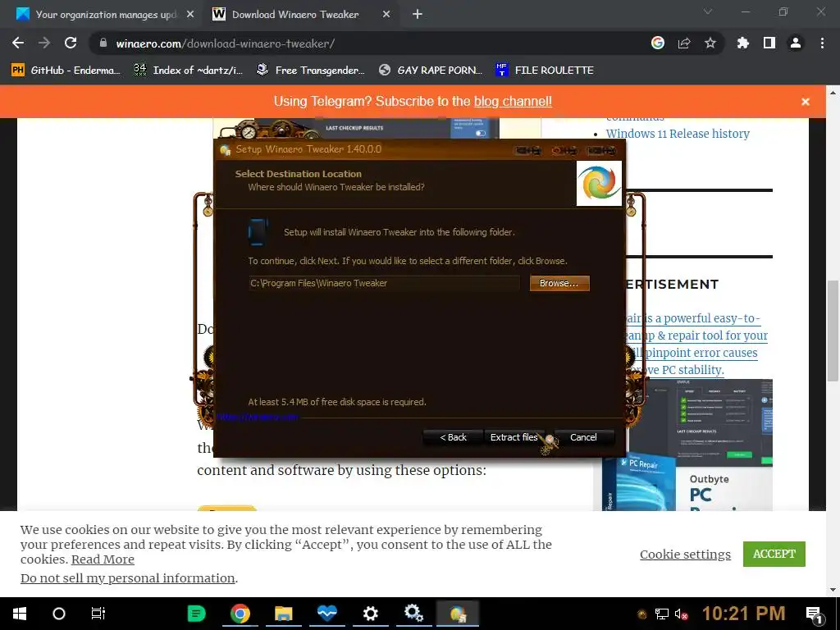Image resolution: width=840 pixels, height=630 pixels.
Task: Open the notification center icon
Action: point(815,614)
